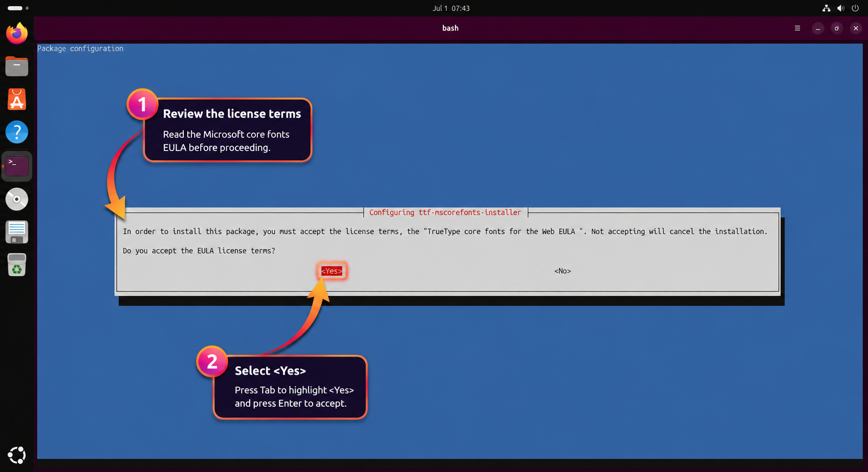Click the bash window title
This screenshot has width=868, height=472.
pyautogui.click(x=450, y=28)
